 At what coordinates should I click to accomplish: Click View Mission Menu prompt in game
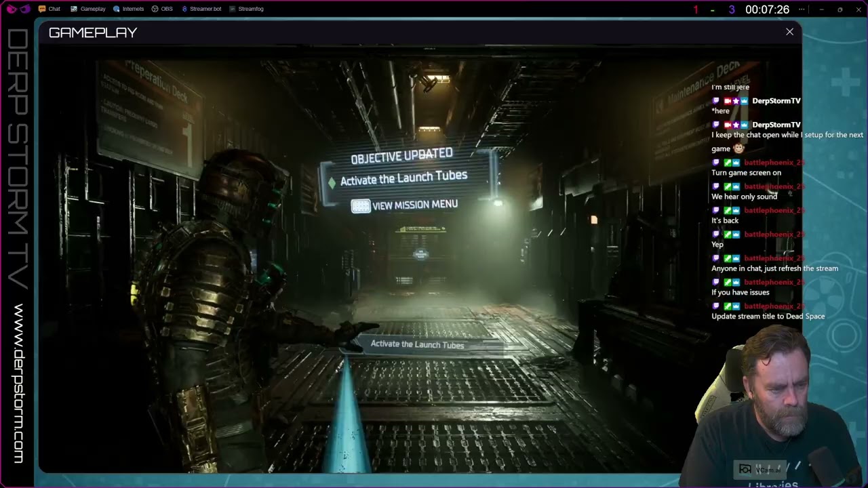[404, 205]
